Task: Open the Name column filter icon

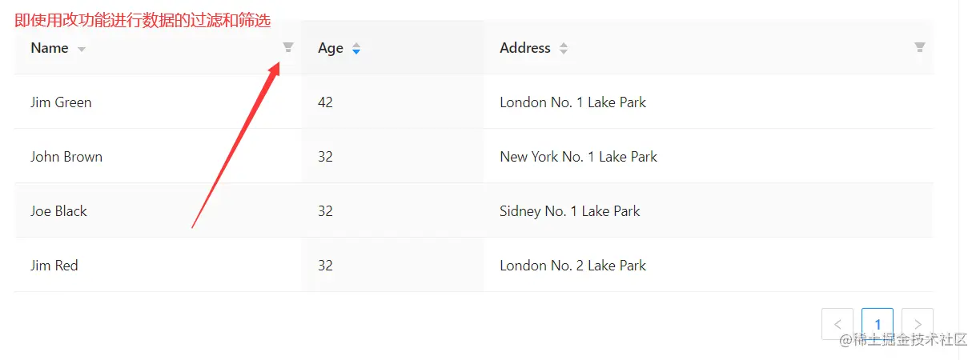Action: (x=288, y=48)
